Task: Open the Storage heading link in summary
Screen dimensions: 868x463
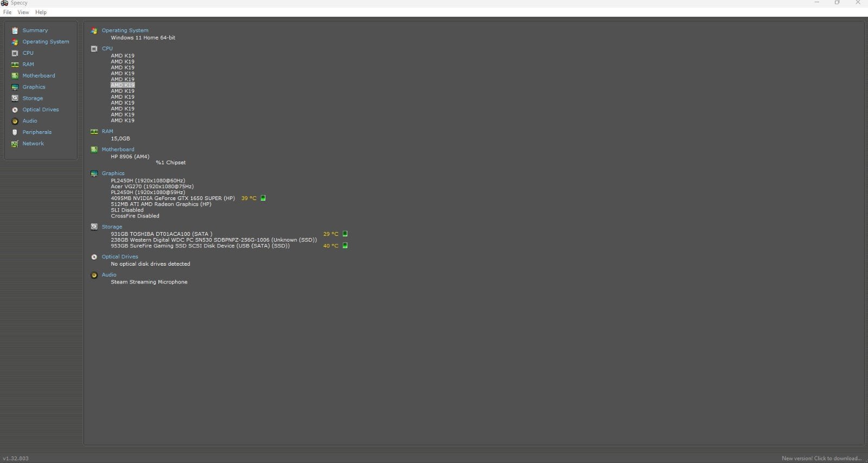Action: (112, 227)
